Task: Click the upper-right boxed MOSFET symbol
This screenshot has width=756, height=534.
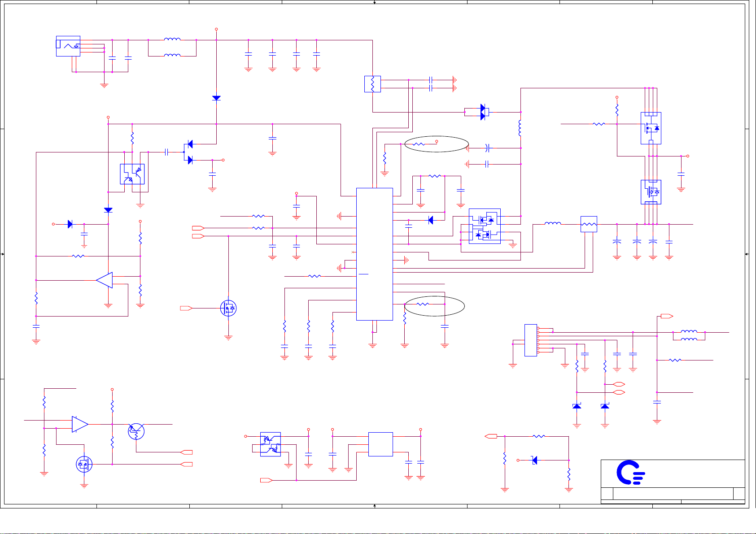Action: (x=651, y=128)
